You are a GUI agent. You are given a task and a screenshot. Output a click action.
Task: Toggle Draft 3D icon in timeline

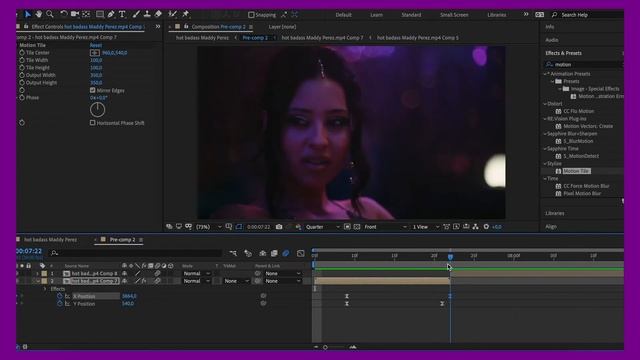click(x=248, y=253)
